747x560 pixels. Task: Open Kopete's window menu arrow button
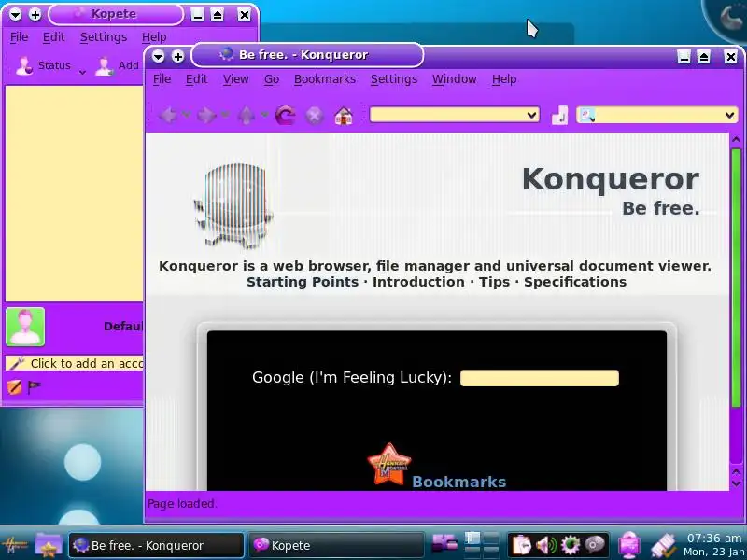15,15
